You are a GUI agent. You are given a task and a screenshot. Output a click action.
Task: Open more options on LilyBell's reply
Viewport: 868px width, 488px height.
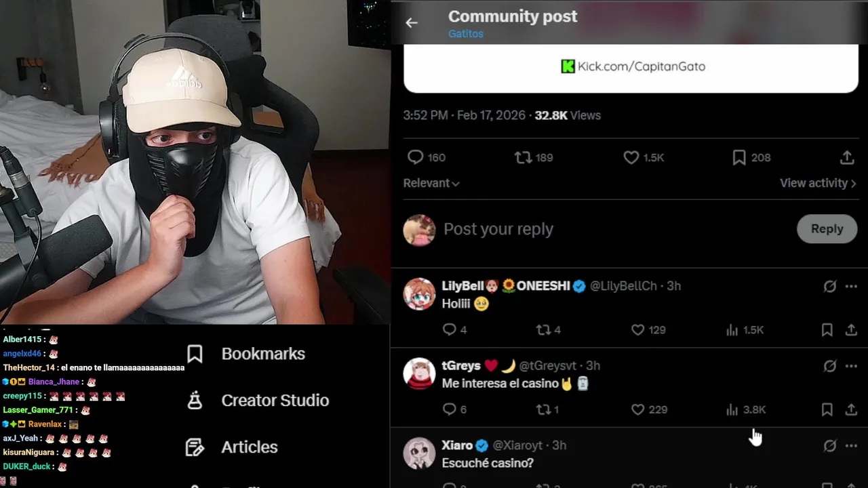tap(851, 287)
